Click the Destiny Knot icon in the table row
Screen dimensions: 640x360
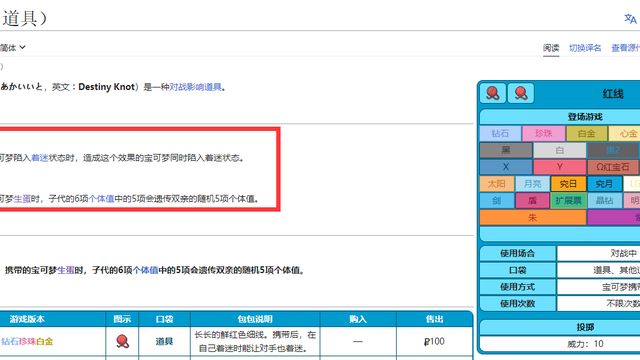[x=122, y=341]
